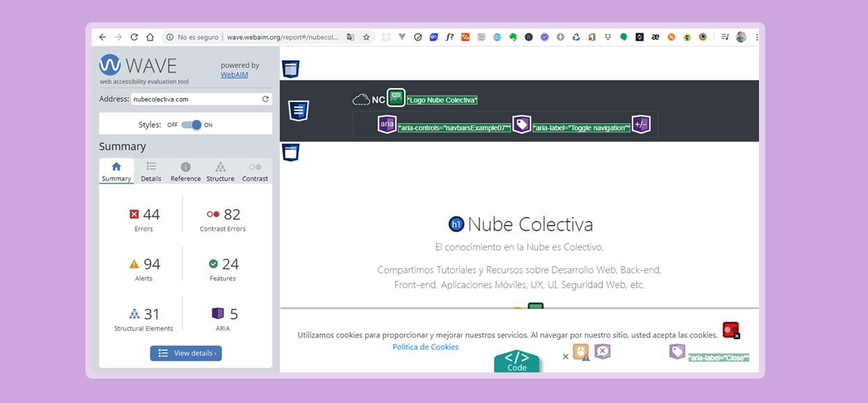Click the purple speech-bubble X icon in cookie bar
Image resolution: width=868 pixels, height=403 pixels.
pos(603,352)
